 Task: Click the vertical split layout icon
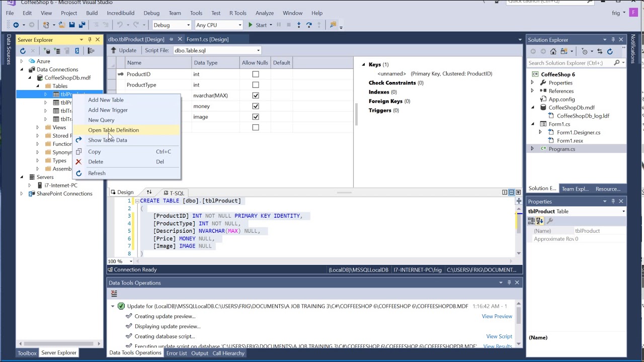[x=505, y=192]
